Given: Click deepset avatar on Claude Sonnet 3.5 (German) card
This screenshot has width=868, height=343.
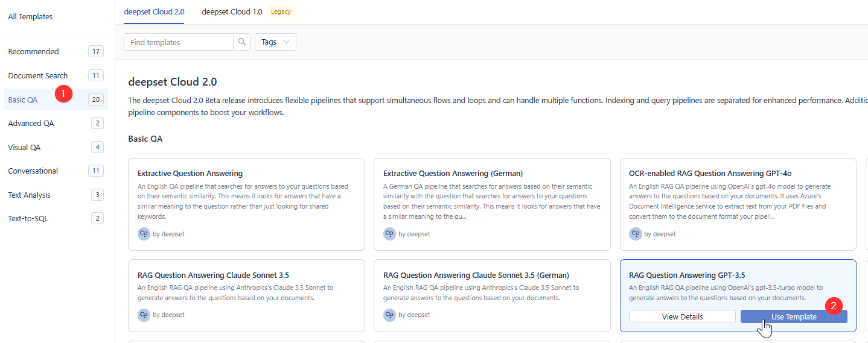Looking at the screenshot, I should [x=389, y=315].
